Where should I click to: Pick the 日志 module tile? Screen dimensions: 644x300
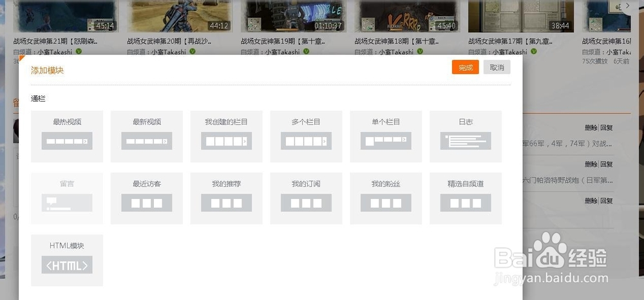click(x=466, y=136)
